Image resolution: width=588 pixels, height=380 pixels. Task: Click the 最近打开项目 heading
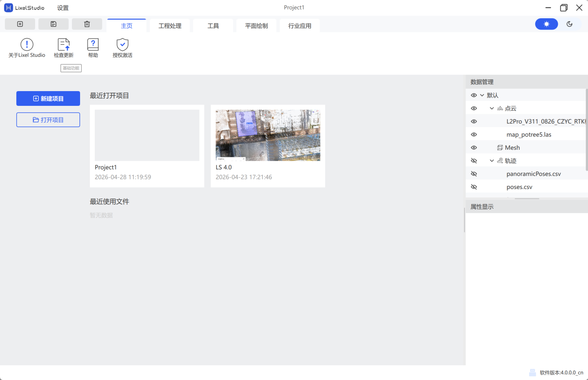[x=110, y=96]
